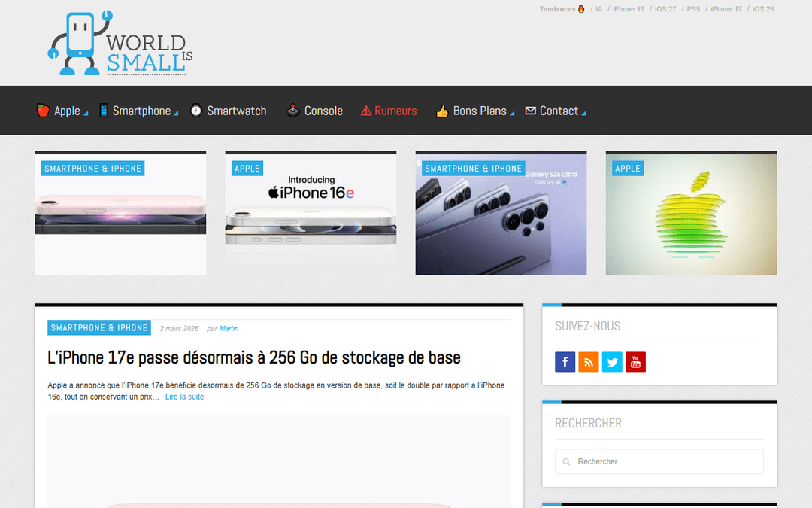Viewport: 812px width, 508px height.
Task: Open the Smartwatch menu item
Action: [237, 111]
